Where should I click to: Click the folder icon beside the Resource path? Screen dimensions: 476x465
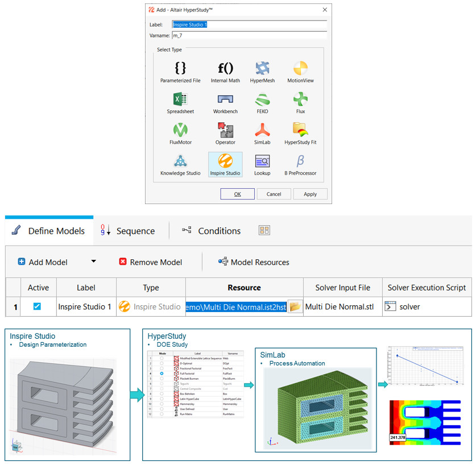click(x=295, y=306)
